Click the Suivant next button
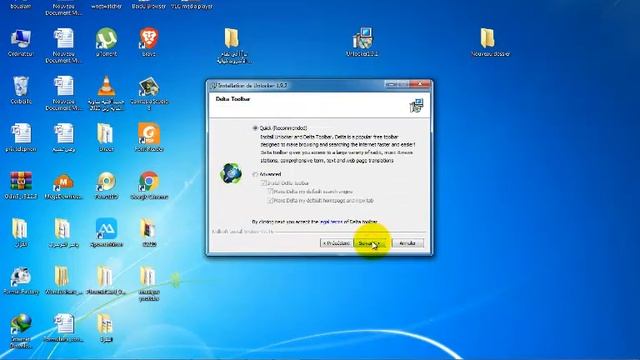 click(x=369, y=243)
